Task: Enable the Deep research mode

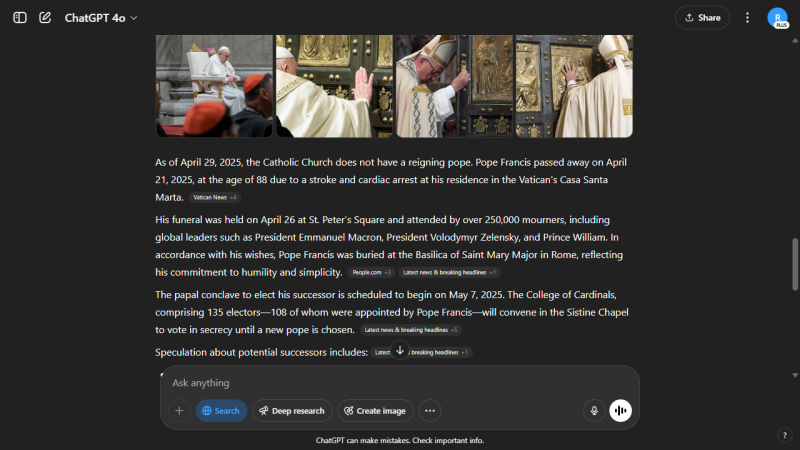Action: point(292,411)
